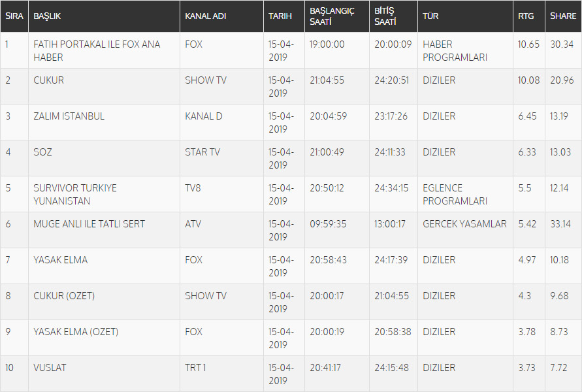Click the TARIH column header
The image size is (582, 392).
pos(280,16)
